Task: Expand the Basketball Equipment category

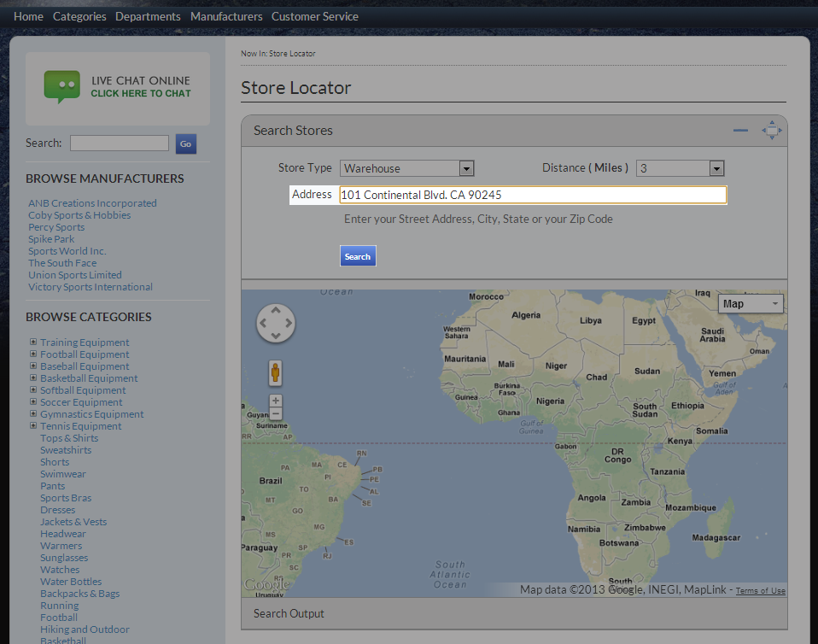Action: tap(33, 378)
